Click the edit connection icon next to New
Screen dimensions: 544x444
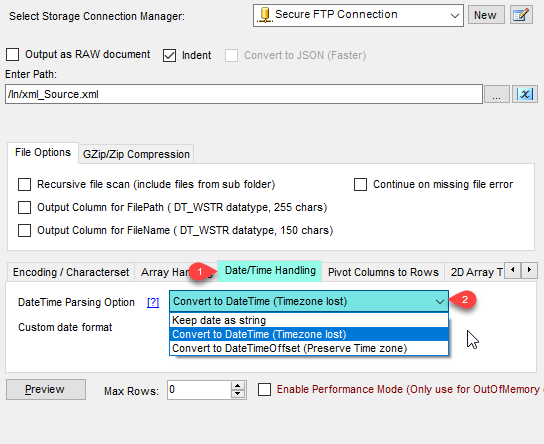pos(521,15)
